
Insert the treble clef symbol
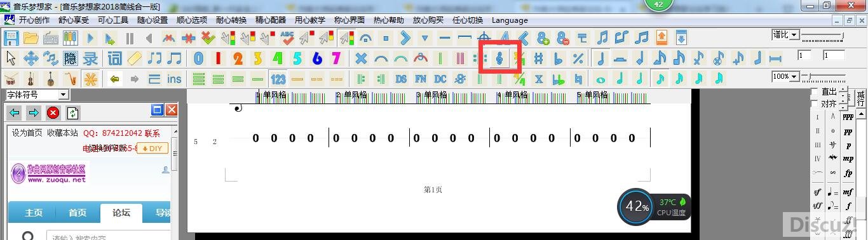(499, 58)
